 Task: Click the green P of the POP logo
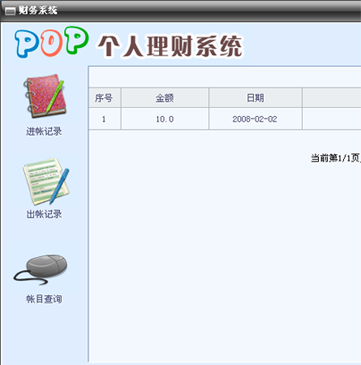coord(77,40)
